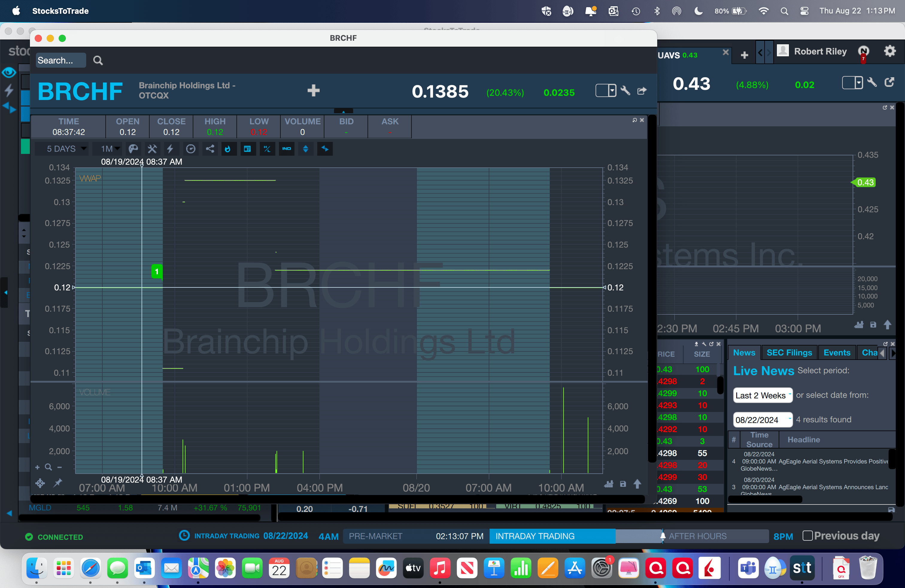
Task: Click the share icon in chart toolbar
Action: click(x=210, y=149)
